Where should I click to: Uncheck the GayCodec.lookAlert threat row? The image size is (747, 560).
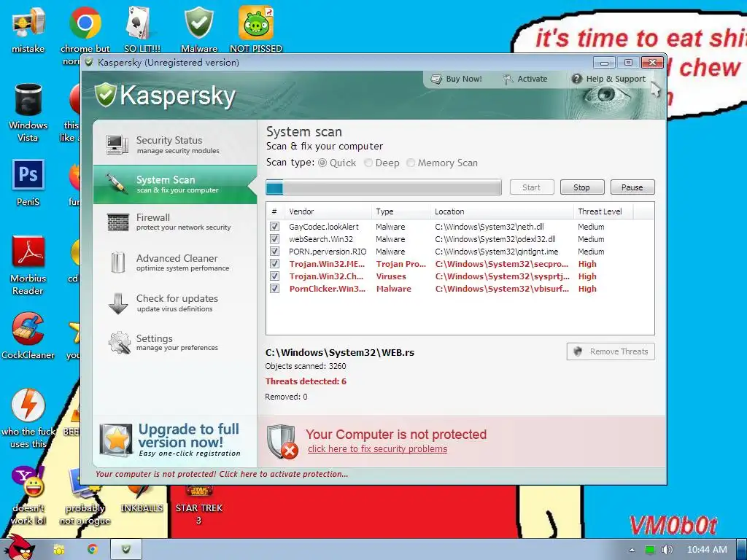pyautogui.click(x=274, y=227)
